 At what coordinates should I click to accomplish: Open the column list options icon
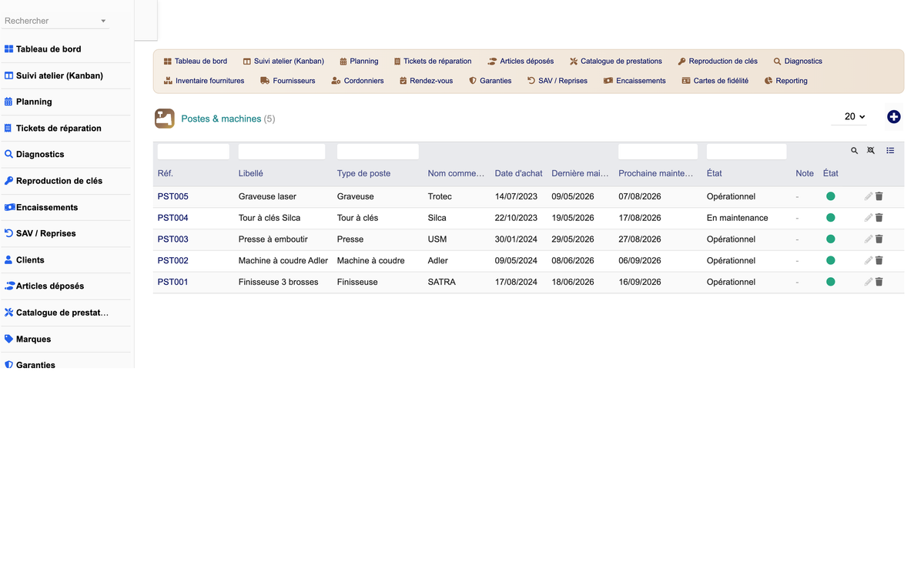pos(890,151)
